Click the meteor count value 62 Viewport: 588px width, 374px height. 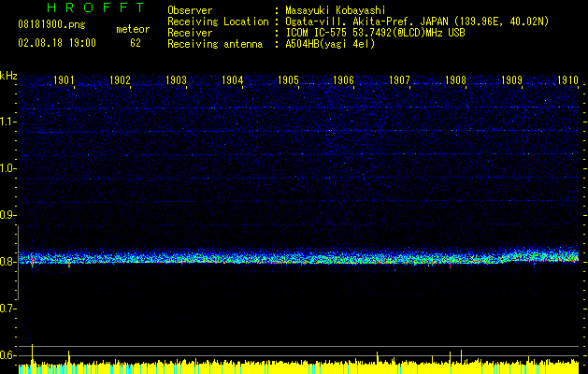(136, 42)
